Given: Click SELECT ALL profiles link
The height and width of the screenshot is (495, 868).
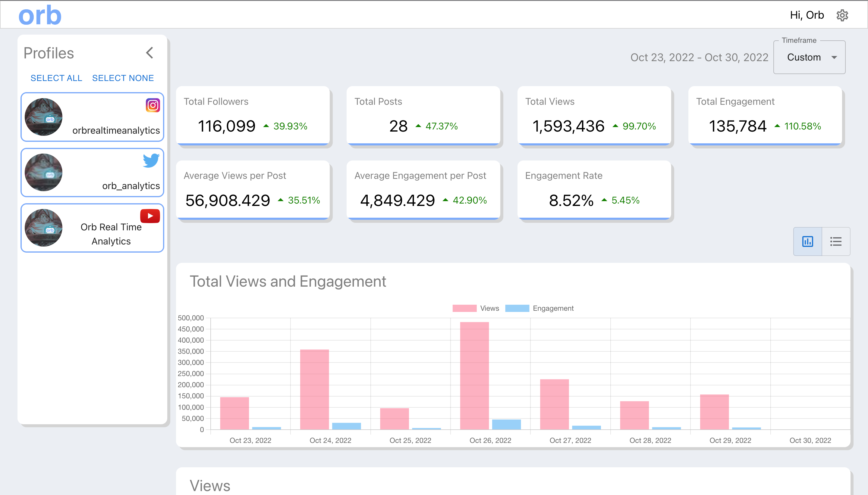Looking at the screenshot, I should [x=56, y=78].
